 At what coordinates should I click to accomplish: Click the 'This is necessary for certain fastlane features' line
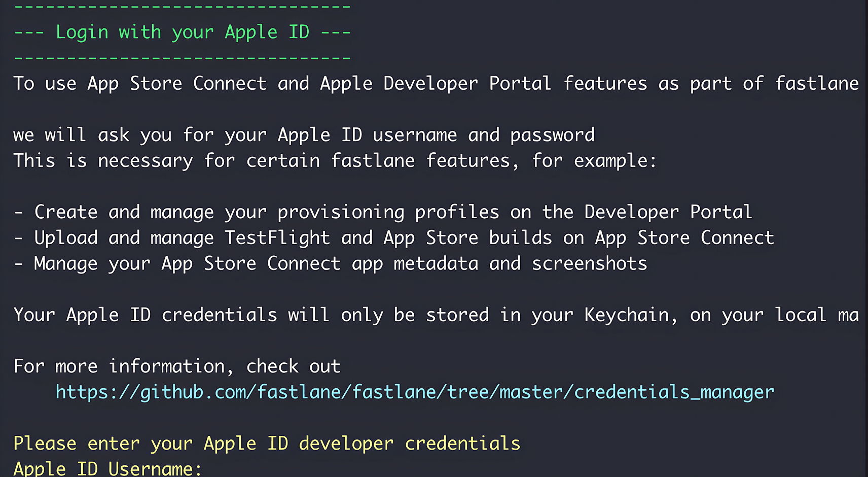click(x=335, y=160)
